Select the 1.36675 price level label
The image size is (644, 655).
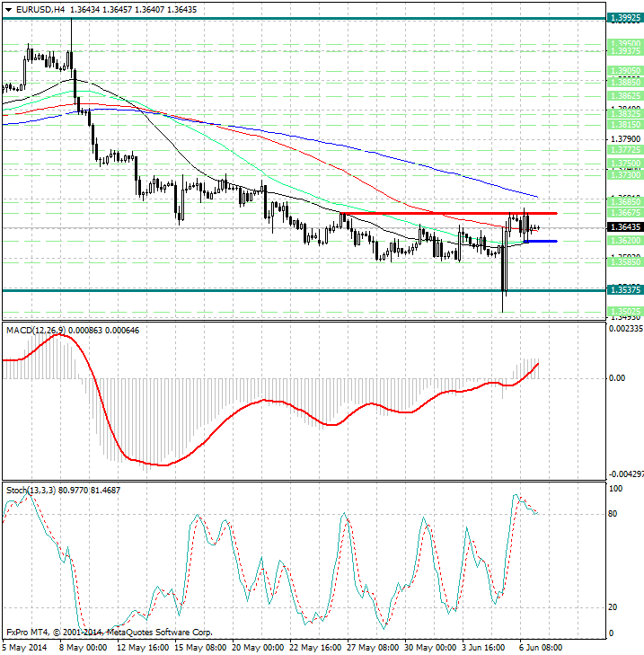click(625, 213)
